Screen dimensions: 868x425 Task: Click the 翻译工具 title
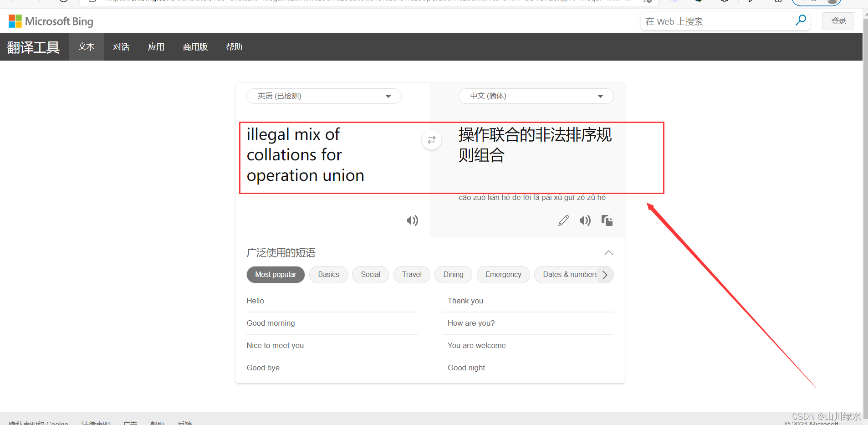click(x=33, y=47)
